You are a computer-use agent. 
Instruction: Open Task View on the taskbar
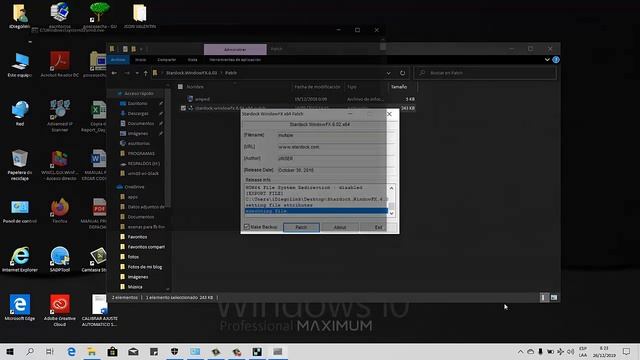pos(49,351)
